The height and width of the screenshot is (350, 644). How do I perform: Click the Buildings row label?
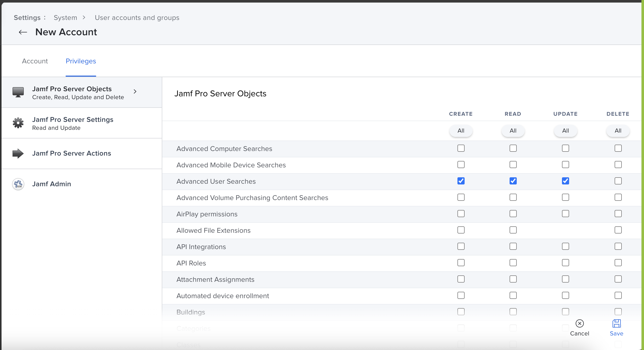(191, 312)
